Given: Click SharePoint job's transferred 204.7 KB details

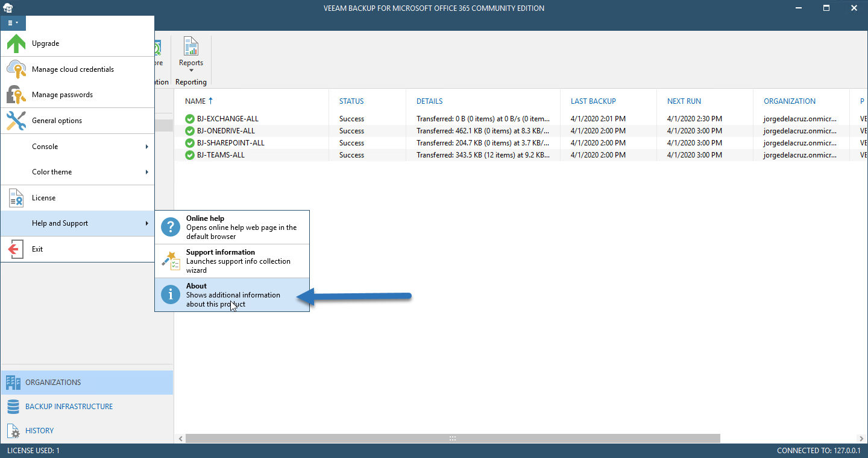Looking at the screenshot, I should click(483, 143).
